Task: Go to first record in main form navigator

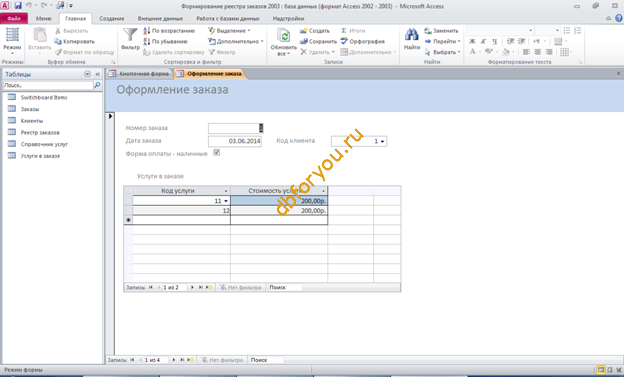Action: tap(132, 360)
